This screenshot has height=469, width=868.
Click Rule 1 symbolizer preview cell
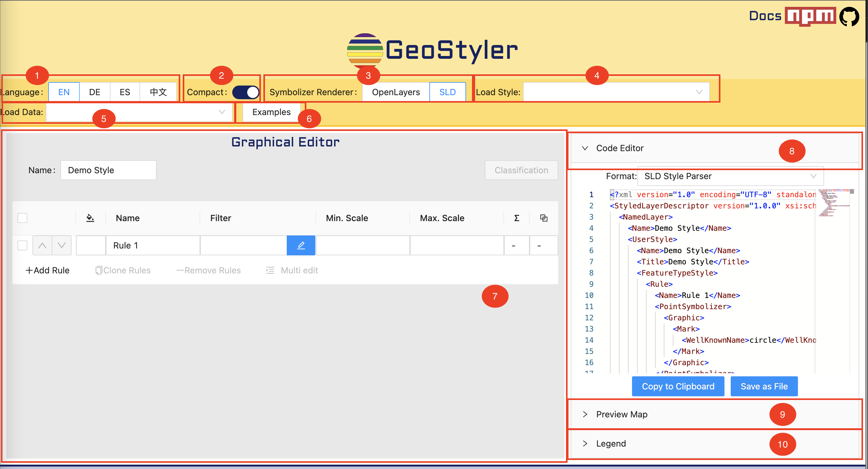coord(91,245)
